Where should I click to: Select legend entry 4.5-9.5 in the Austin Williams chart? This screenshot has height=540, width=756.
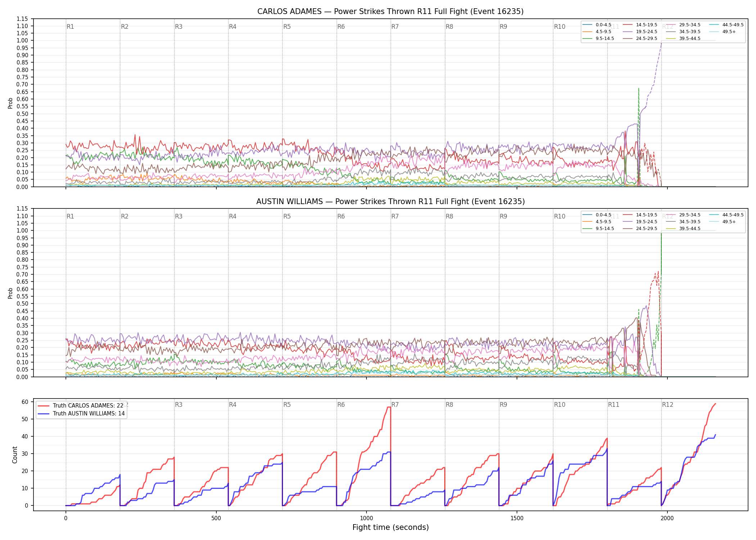pyautogui.click(x=597, y=222)
